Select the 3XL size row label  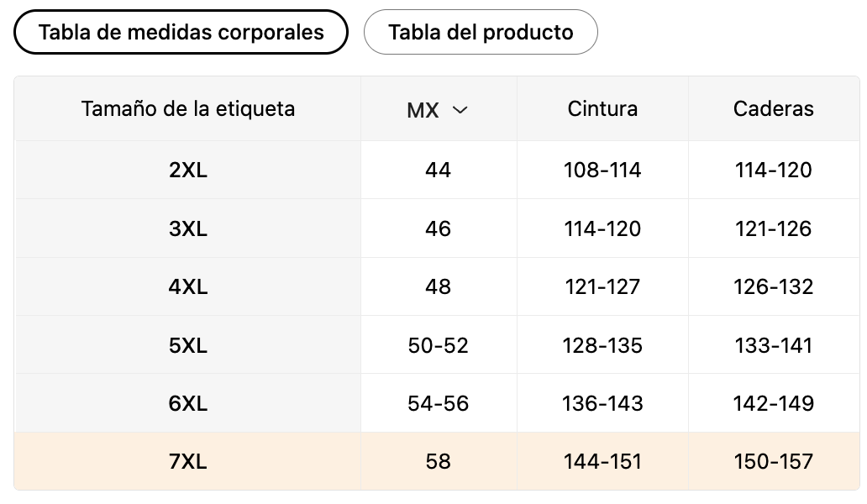[188, 228]
